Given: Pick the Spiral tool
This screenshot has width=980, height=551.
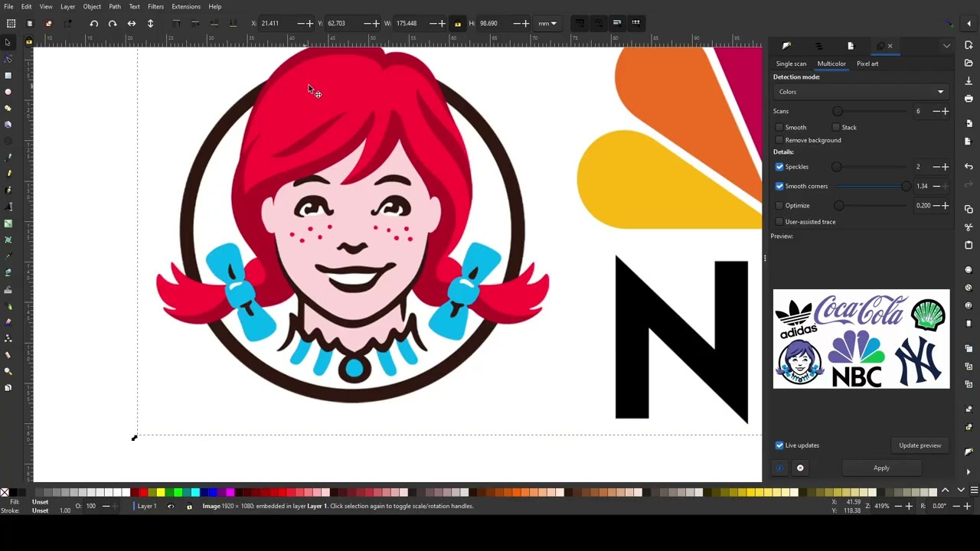Looking at the screenshot, I should 8,141.
